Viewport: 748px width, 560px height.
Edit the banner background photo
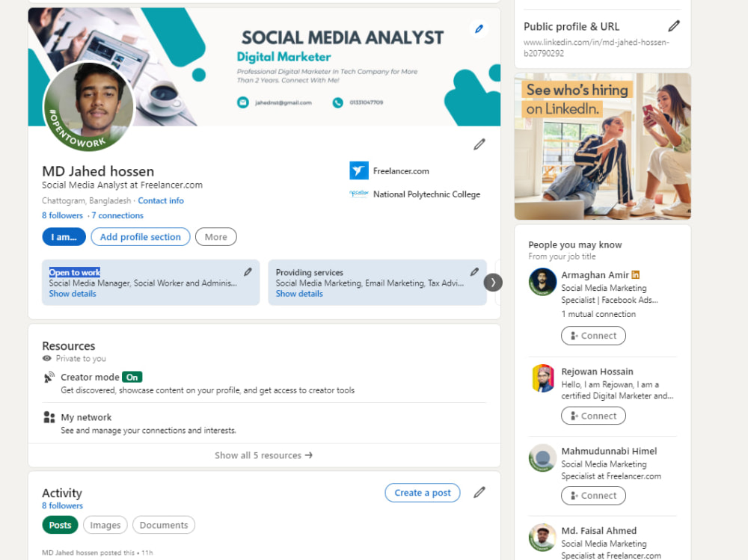[479, 29]
